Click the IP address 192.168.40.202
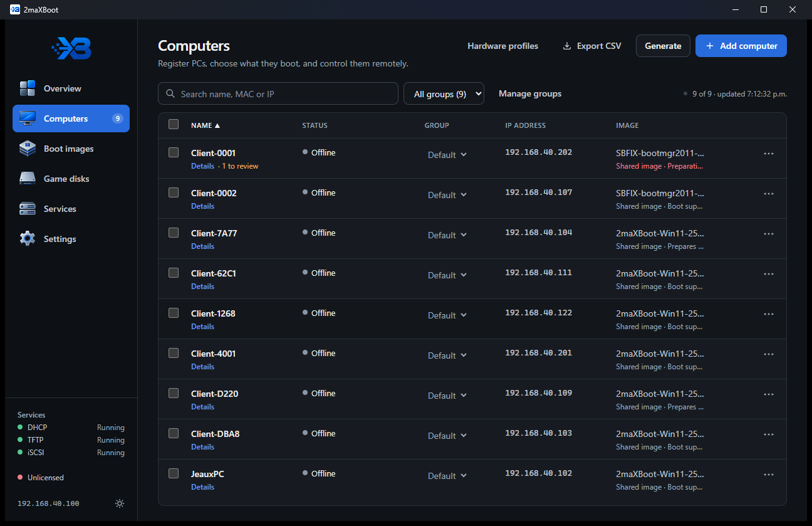 538,152
